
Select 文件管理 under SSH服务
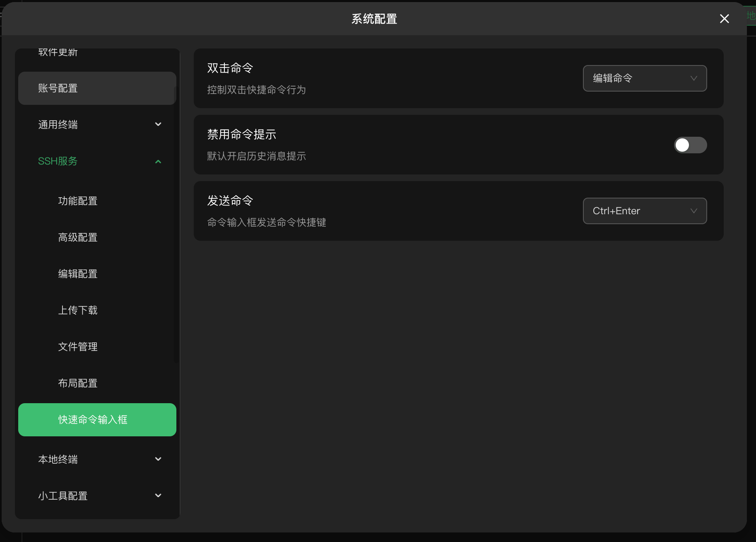tap(78, 346)
